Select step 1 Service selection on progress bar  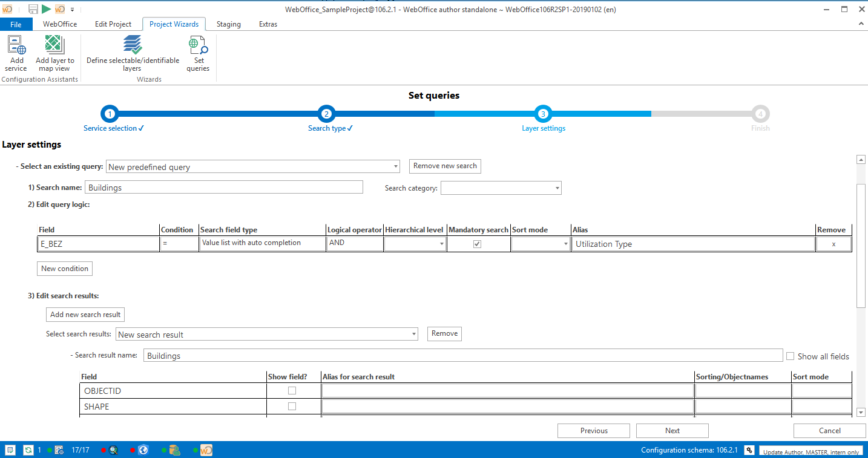point(110,114)
